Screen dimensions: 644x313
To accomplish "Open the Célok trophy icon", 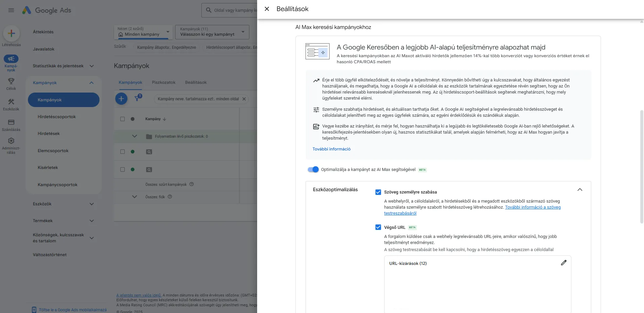I will 11,81.
